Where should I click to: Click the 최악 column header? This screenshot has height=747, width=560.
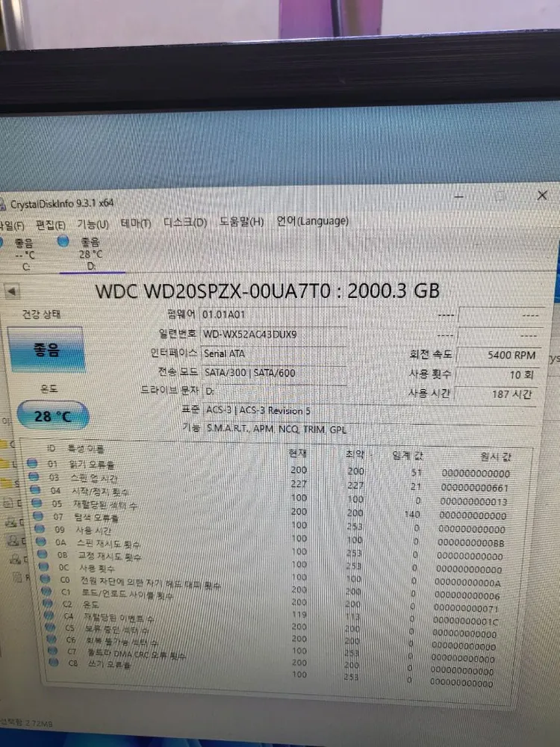tap(355, 454)
